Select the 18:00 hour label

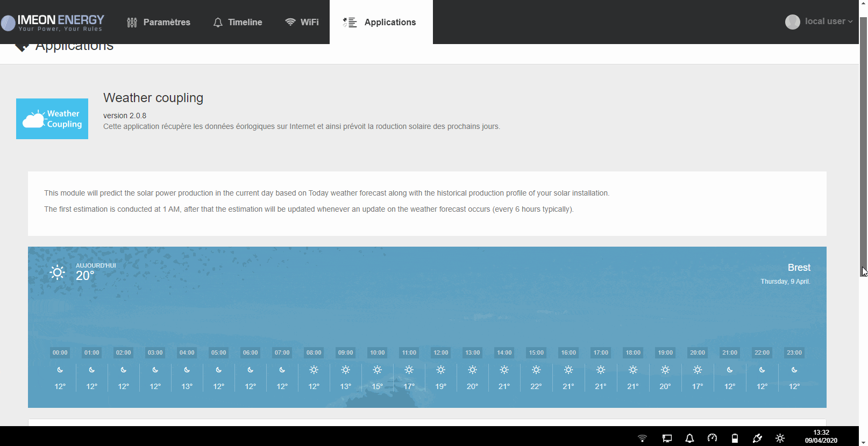coord(633,353)
